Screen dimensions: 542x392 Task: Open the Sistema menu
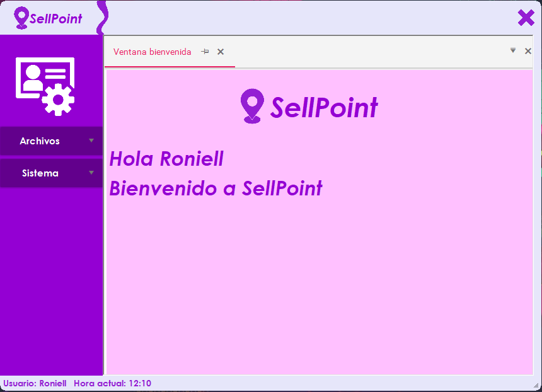[x=51, y=173]
